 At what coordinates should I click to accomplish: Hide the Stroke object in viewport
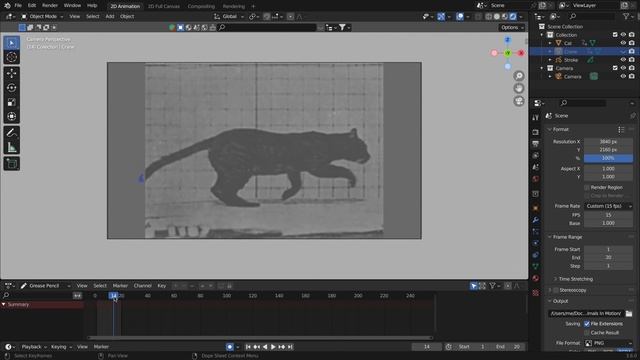click(623, 60)
